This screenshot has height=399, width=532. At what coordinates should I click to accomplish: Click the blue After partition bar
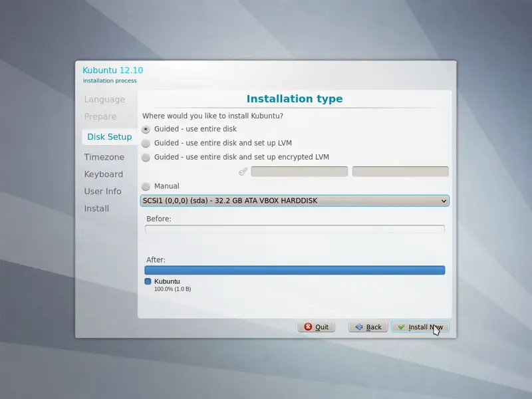tap(295, 270)
